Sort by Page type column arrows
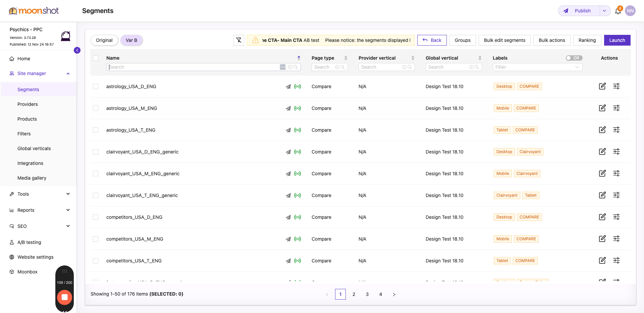This screenshot has height=313, width=644. pos(346,58)
